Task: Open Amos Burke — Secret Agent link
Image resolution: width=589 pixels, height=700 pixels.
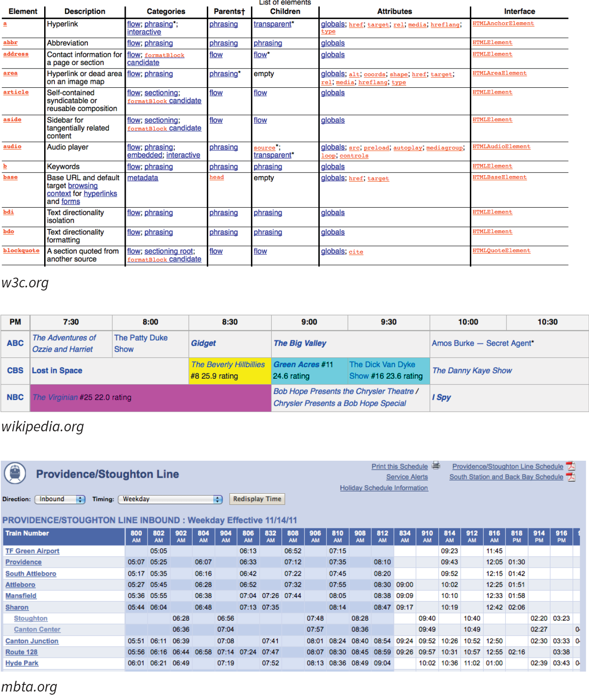Action: coord(482,344)
